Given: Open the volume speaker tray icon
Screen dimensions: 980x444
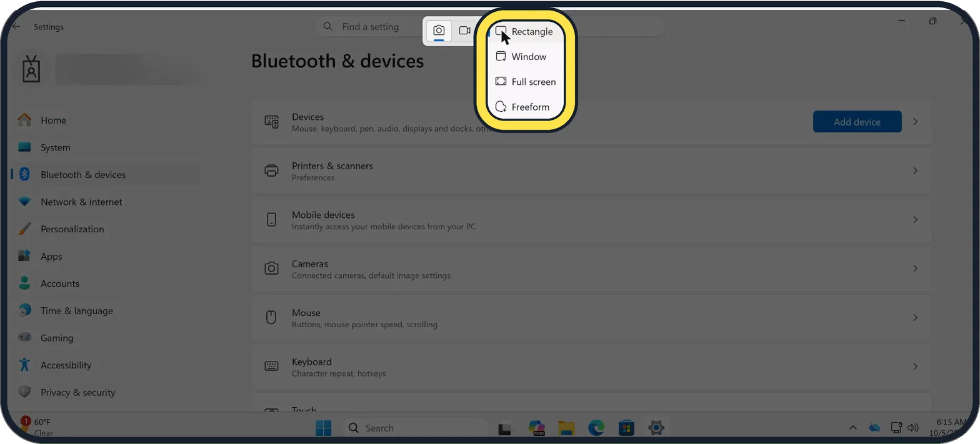Looking at the screenshot, I should pos(913,428).
